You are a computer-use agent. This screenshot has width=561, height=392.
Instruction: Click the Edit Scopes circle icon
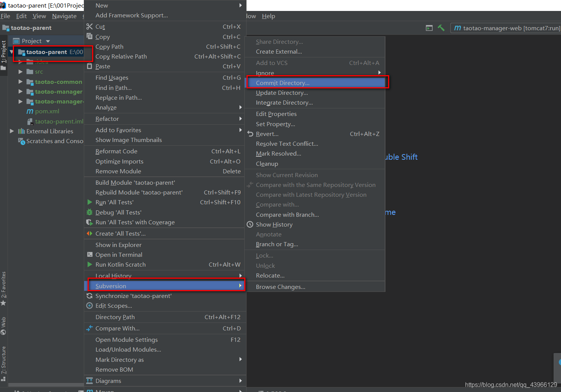click(89, 306)
